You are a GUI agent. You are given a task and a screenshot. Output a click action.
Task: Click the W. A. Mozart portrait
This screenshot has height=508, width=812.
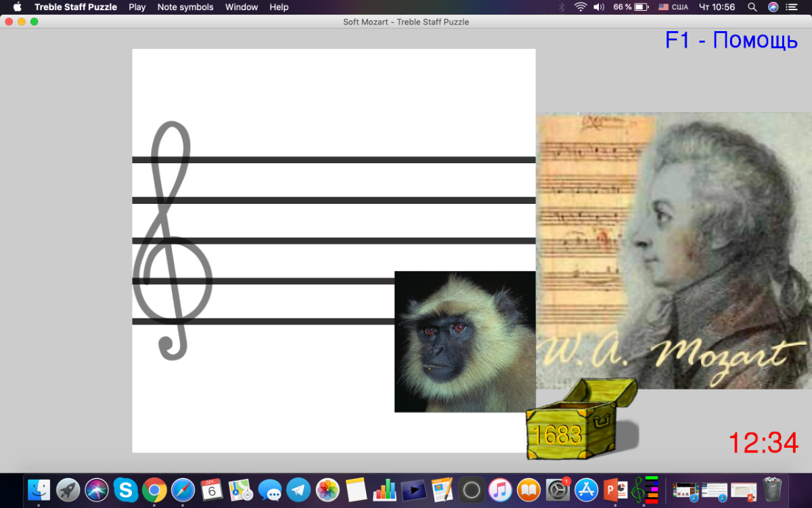[x=674, y=251]
